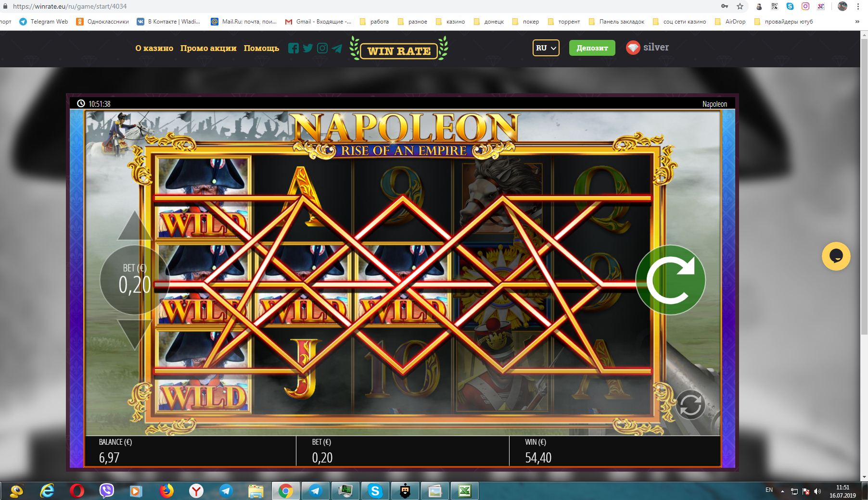The width and height of the screenshot is (868, 500).
Task: Open the Помощь menu item
Action: [x=261, y=48]
